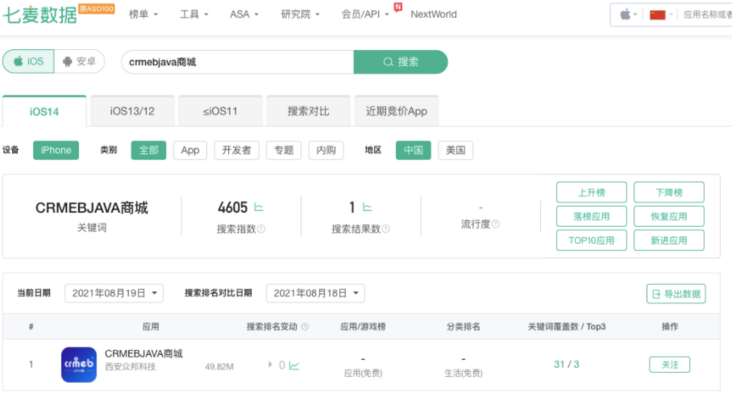Screen dimensions: 732x401
Task: Show help for 搜索排名变动 column
Action: click(305, 327)
